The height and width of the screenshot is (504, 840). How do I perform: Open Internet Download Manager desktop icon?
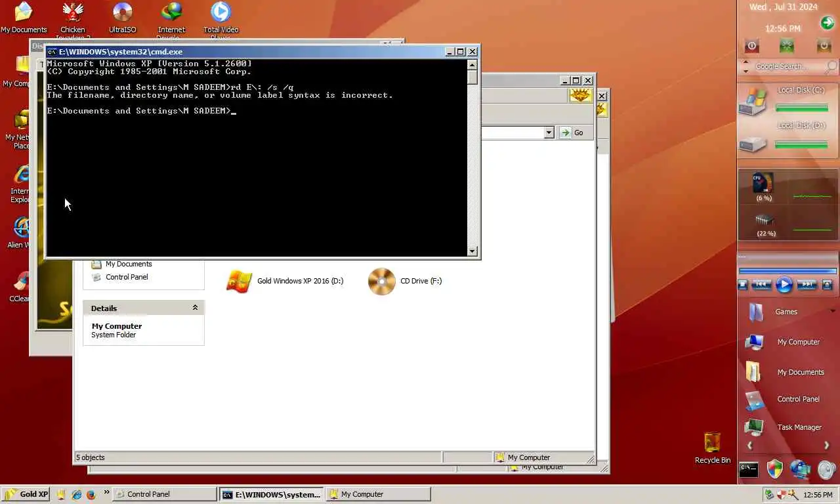tap(171, 20)
